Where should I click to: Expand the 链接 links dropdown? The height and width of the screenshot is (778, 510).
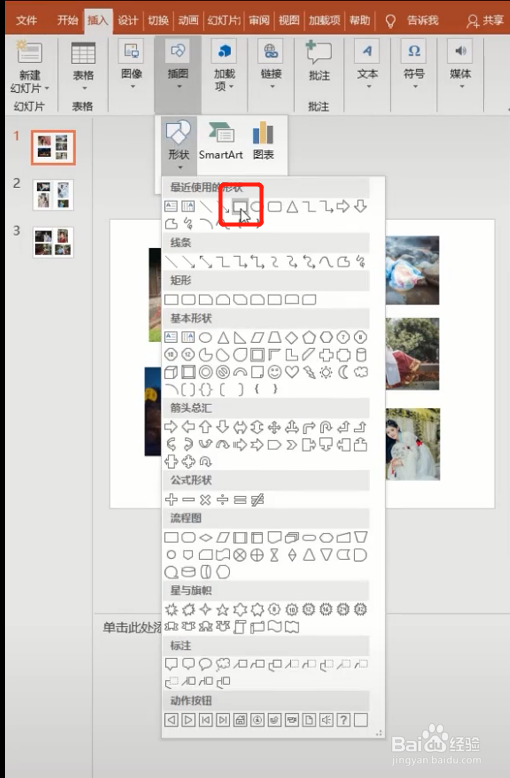tap(271, 67)
